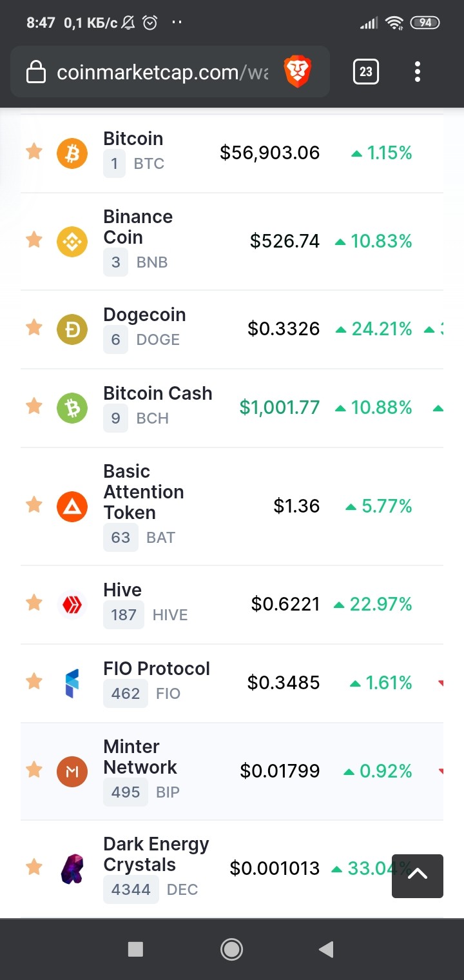464x980 pixels.
Task: Open the Bitcoin Cash name link
Action: coord(158,393)
